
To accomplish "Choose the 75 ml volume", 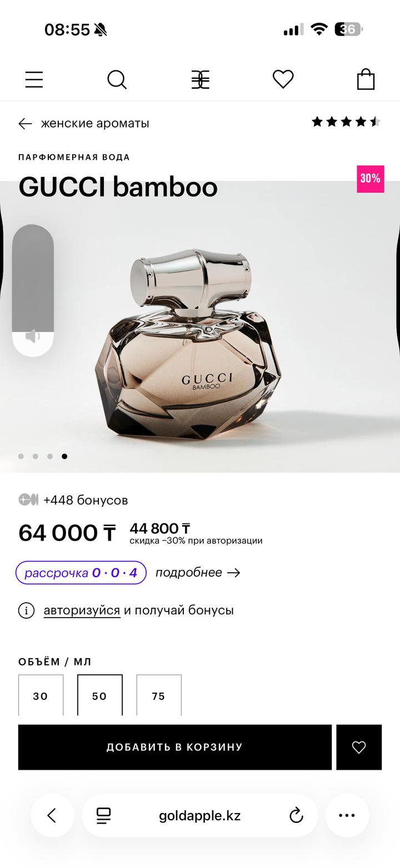I will (x=158, y=695).
